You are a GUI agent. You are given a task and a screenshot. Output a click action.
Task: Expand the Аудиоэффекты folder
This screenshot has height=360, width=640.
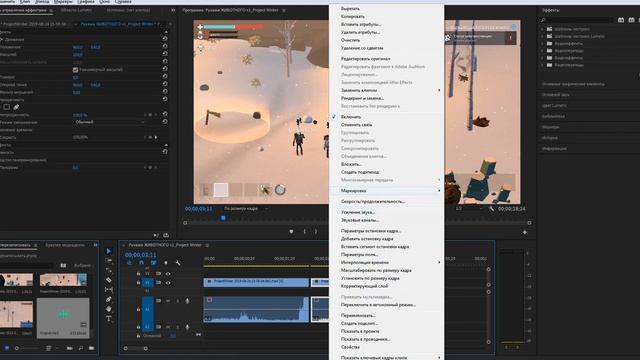[x=542, y=43]
